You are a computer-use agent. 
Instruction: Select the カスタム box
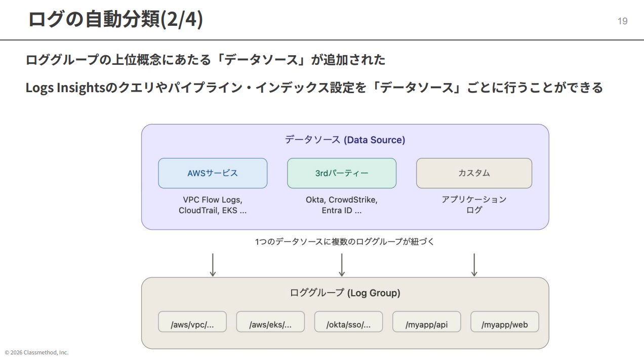(474, 173)
